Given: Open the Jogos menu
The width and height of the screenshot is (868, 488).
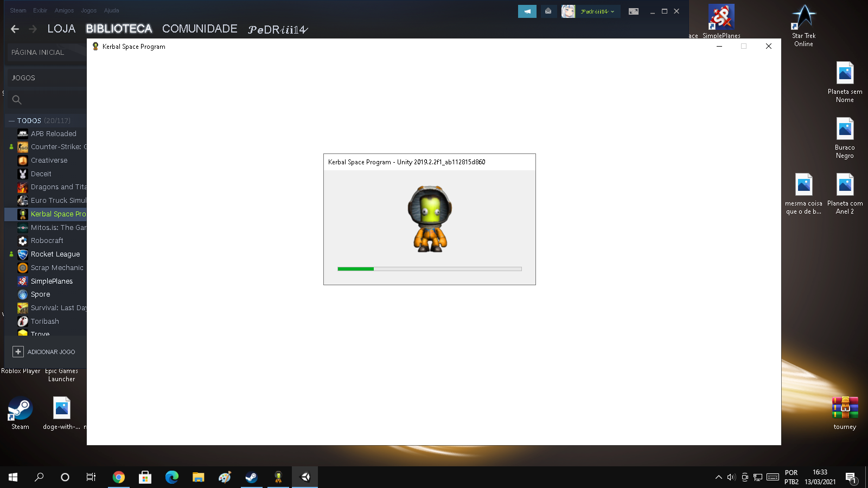Looking at the screenshot, I should [88, 10].
